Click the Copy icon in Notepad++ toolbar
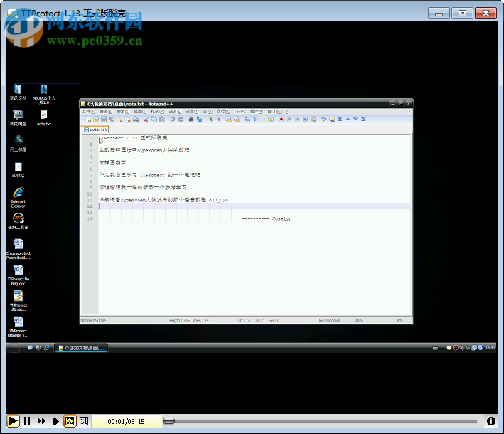The image size is (504, 434). (x=154, y=120)
